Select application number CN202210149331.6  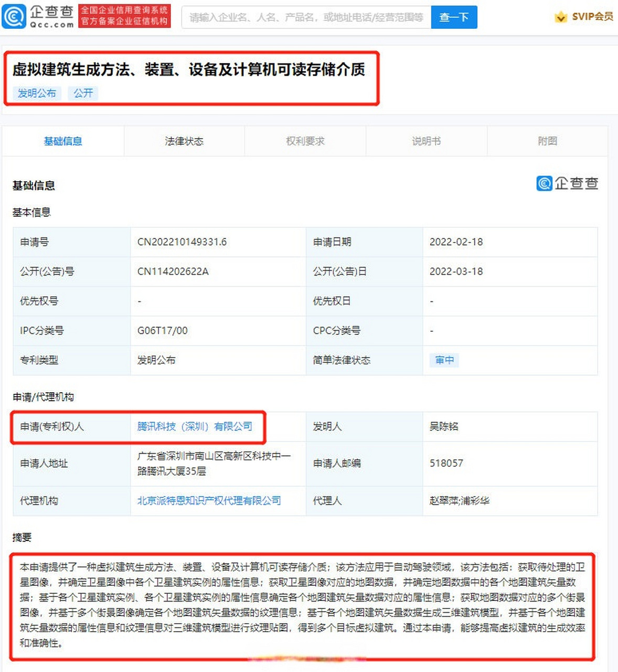click(x=182, y=242)
